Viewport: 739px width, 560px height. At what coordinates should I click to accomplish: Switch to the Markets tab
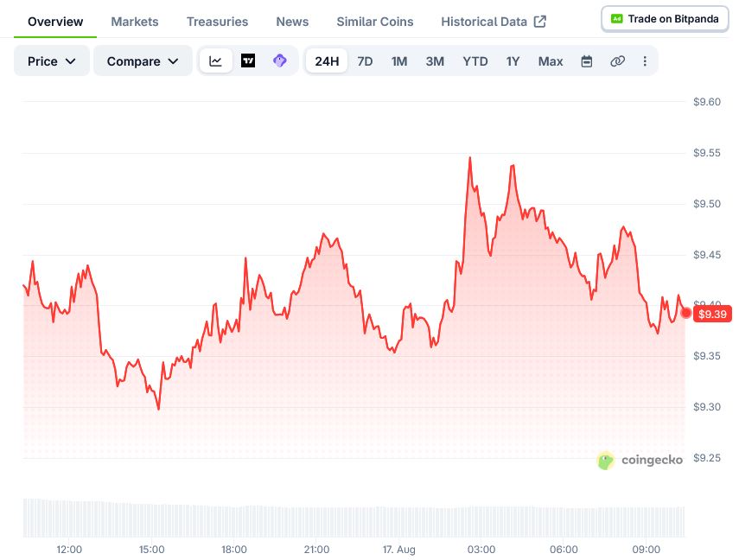pos(134,22)
